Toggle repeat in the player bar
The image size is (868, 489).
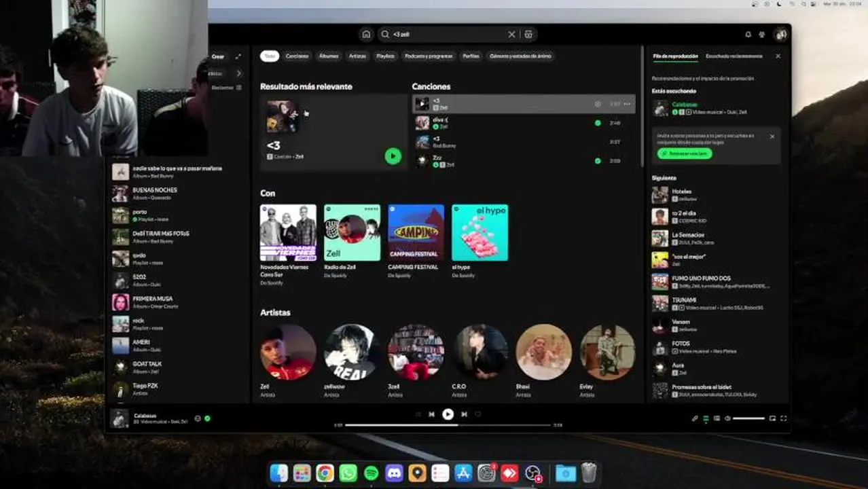point(478,414)
